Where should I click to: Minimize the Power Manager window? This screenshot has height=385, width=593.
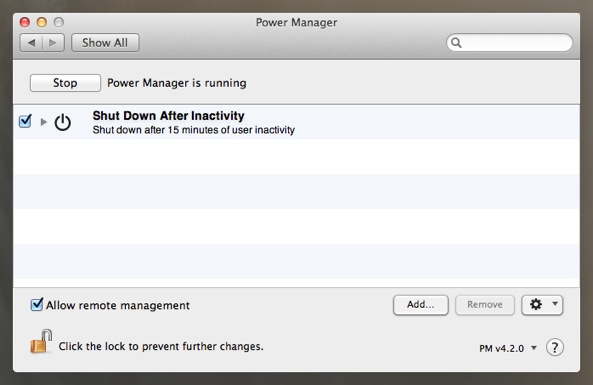click(42, 22)
